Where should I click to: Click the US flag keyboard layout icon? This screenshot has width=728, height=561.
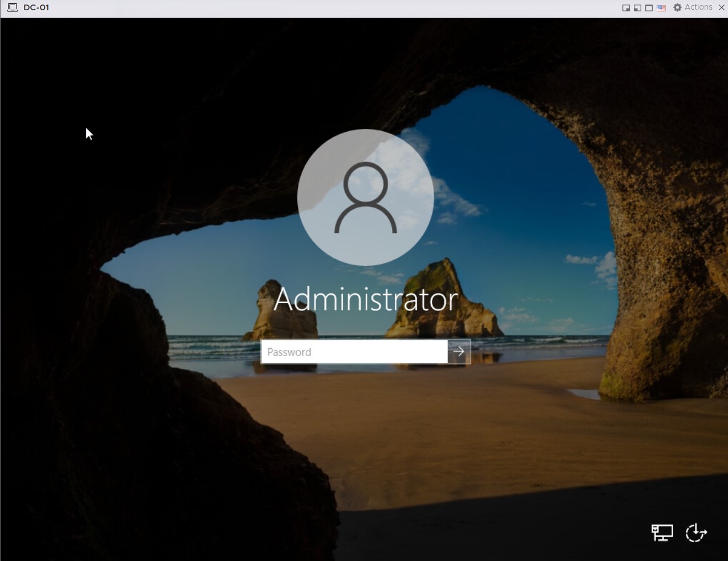pyautogui.click(x=661, y=8)
